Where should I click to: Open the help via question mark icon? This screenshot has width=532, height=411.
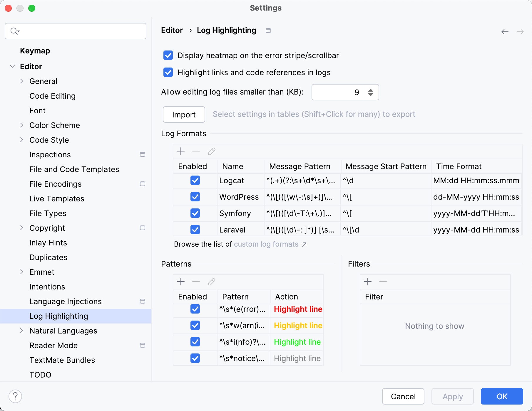coord(16,396)
